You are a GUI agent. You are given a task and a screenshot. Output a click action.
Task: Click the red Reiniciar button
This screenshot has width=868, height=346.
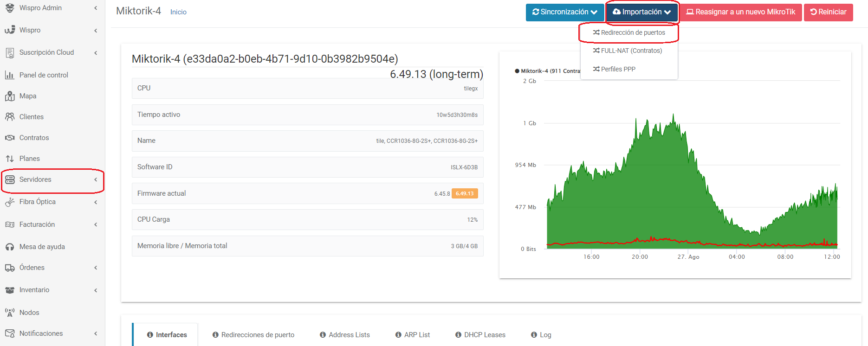[x=829, y=12]
